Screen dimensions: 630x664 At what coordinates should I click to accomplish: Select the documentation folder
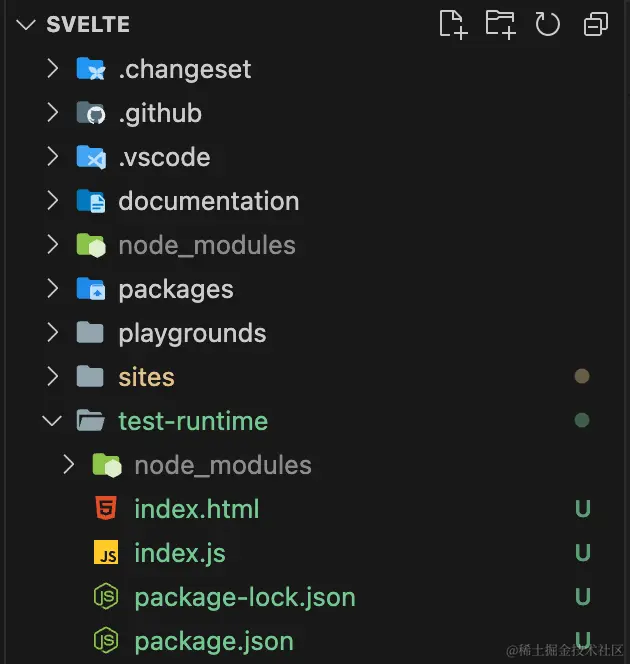click(x=208, y=201)
